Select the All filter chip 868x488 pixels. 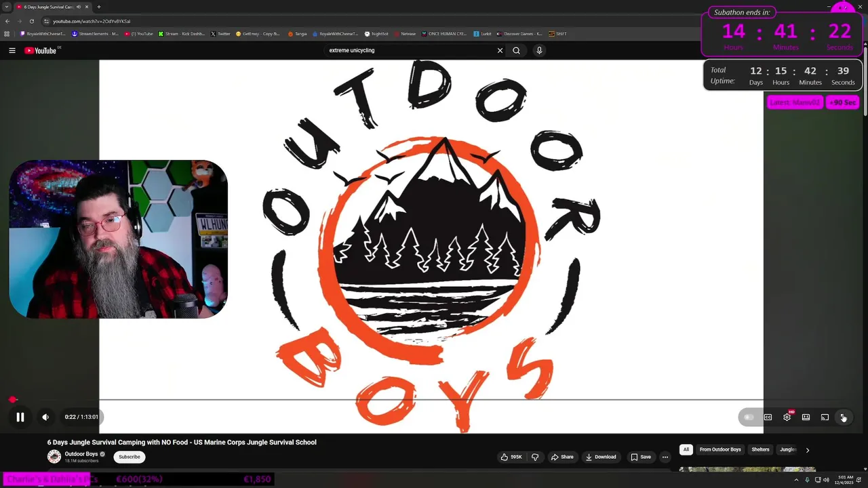pos(686,449)
